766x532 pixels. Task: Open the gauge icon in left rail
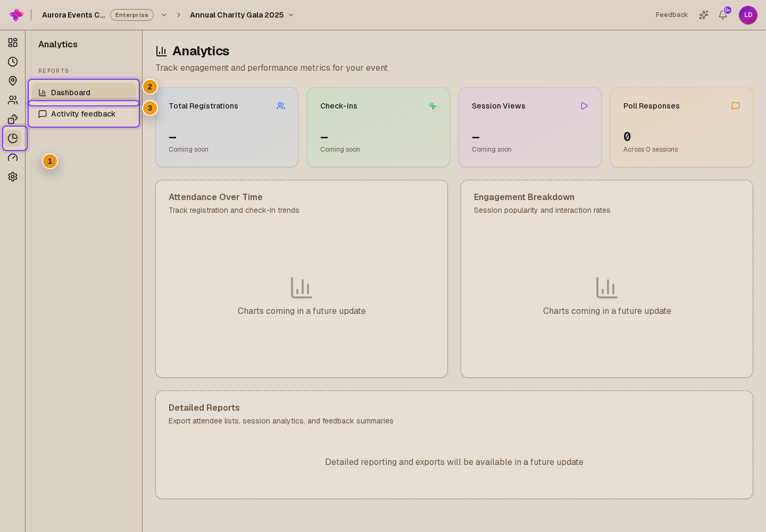tap(13, 157)
